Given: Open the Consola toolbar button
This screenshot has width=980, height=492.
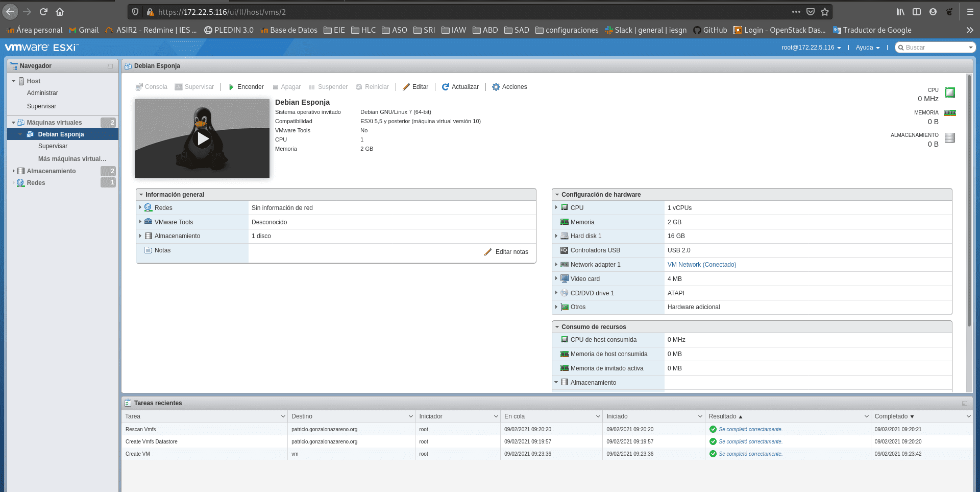Looking at the screenshot, I should (x=151, y=87).
